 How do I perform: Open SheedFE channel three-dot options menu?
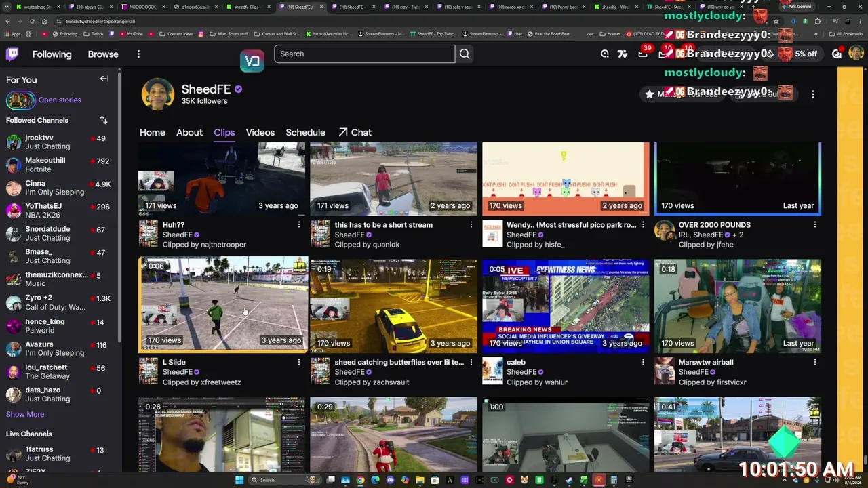pos(813,95)
